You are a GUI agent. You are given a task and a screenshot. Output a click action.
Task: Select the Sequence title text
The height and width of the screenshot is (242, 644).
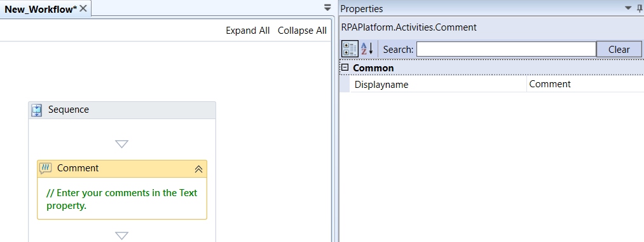coord(69,110)
